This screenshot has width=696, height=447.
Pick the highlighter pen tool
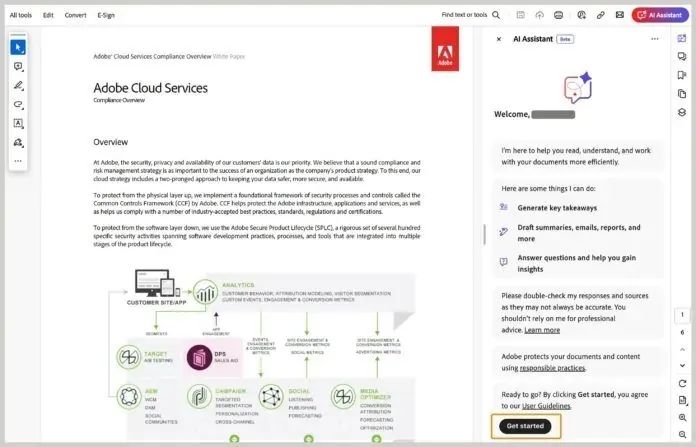pyautogui.click(x=18, y=86)
